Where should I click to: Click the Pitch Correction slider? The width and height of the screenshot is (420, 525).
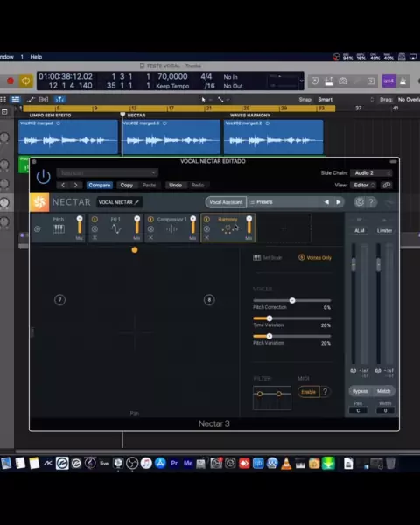coord(292,301)
